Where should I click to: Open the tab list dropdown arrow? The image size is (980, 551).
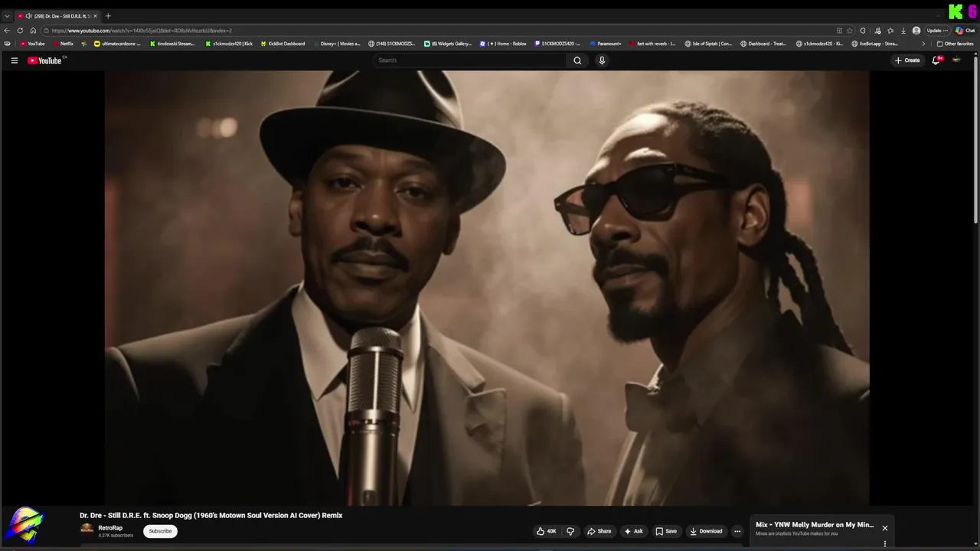7,16
